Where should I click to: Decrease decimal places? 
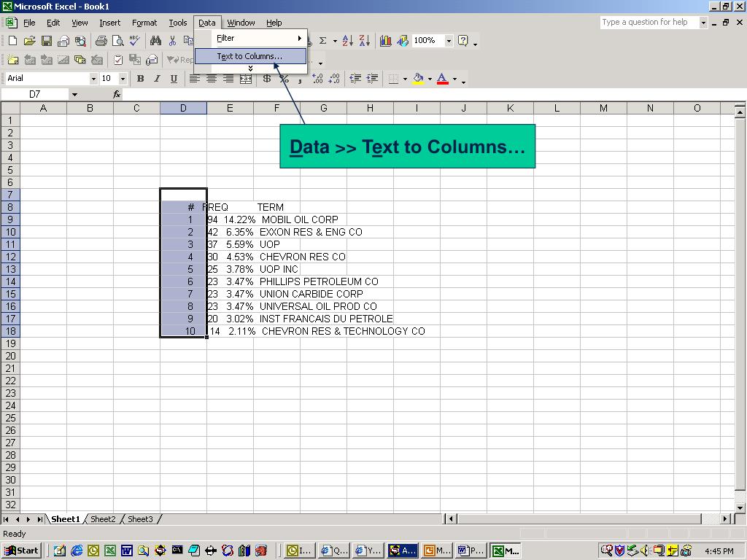[334, 79]
